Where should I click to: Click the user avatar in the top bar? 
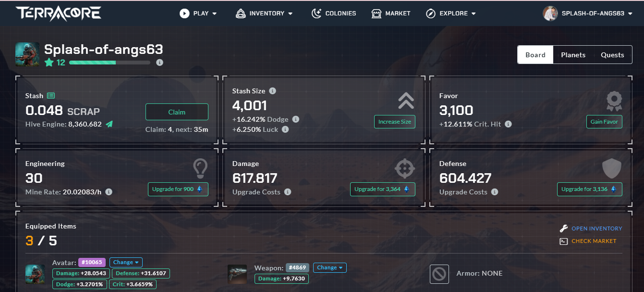click(550, 13)
